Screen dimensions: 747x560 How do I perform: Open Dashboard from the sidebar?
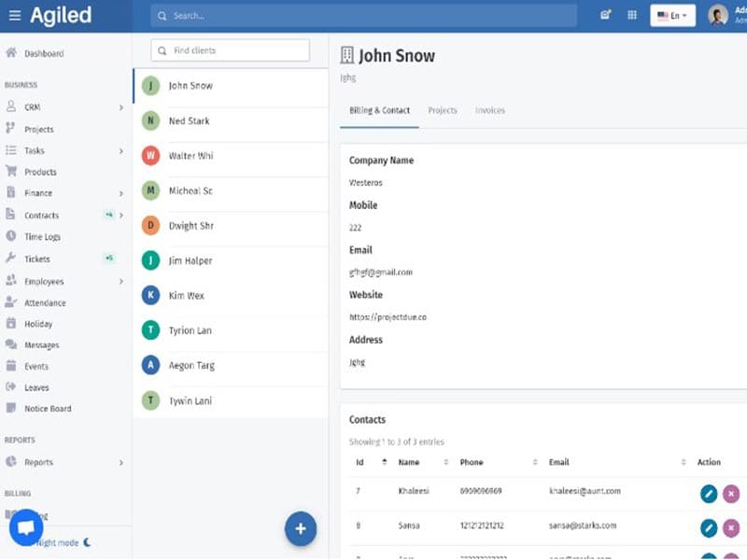pos(43,53)
